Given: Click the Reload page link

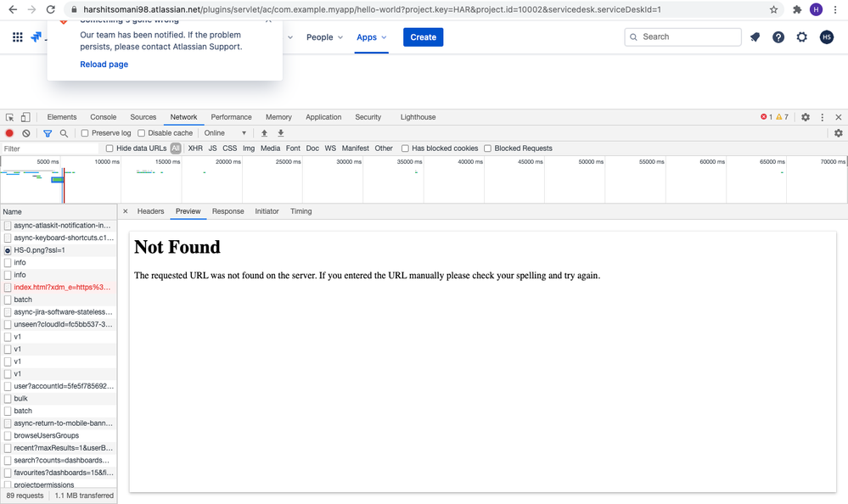Looking at the screenshot, I should click(x=104, y=64).
